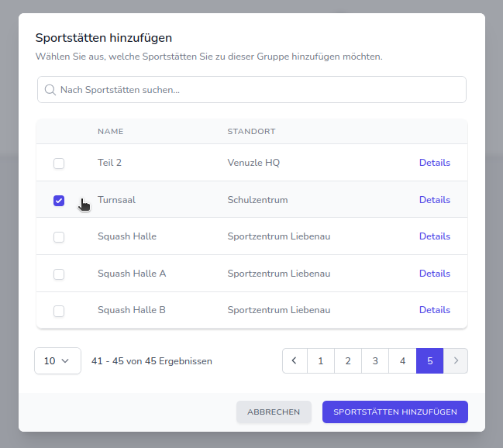Check the Teil 2 checkbox
The image size is (503, 448).
(59, 164)
